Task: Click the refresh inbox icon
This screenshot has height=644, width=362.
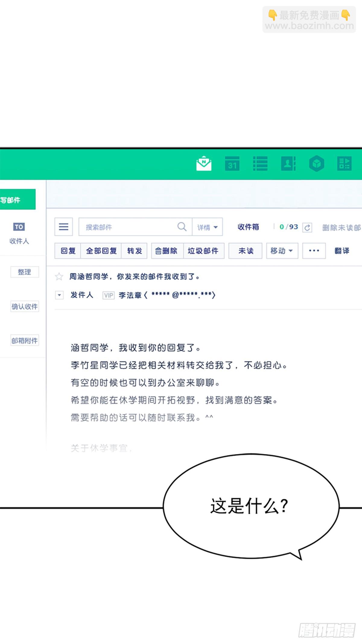Action: (307, 227)
